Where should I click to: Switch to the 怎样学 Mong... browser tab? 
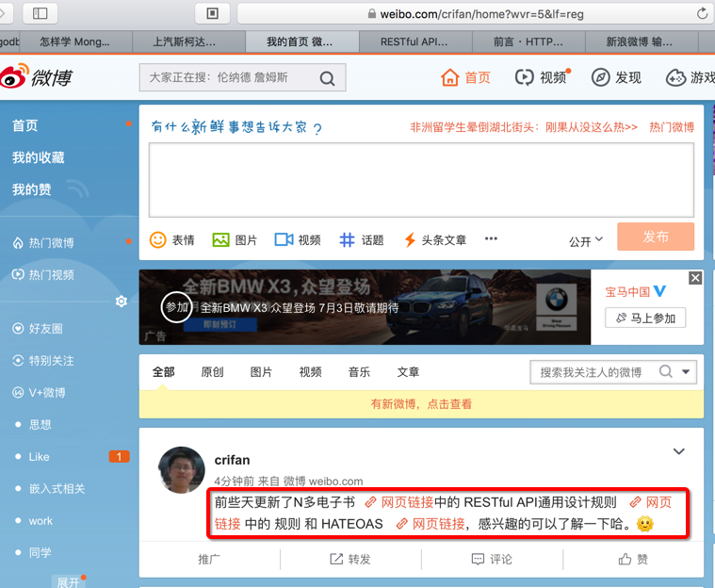(74, 42)
